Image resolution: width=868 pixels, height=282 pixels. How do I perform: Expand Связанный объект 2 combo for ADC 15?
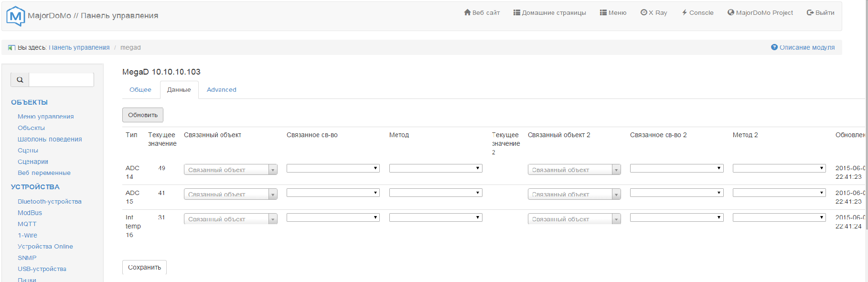[x=616, y=195]
